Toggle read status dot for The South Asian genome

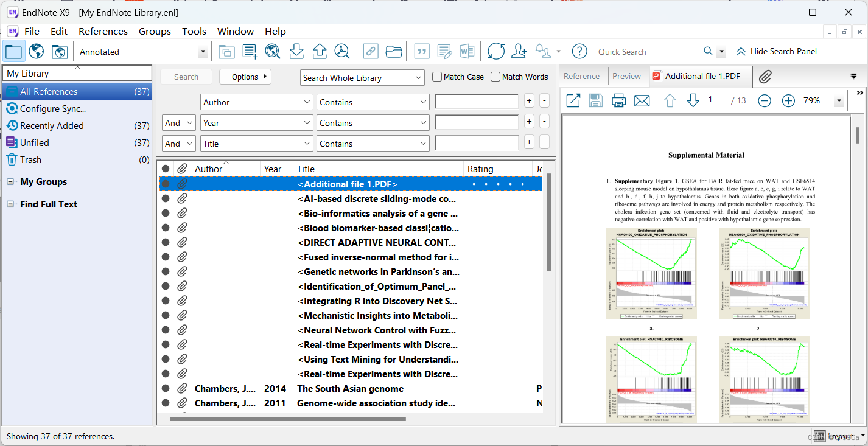166,388
